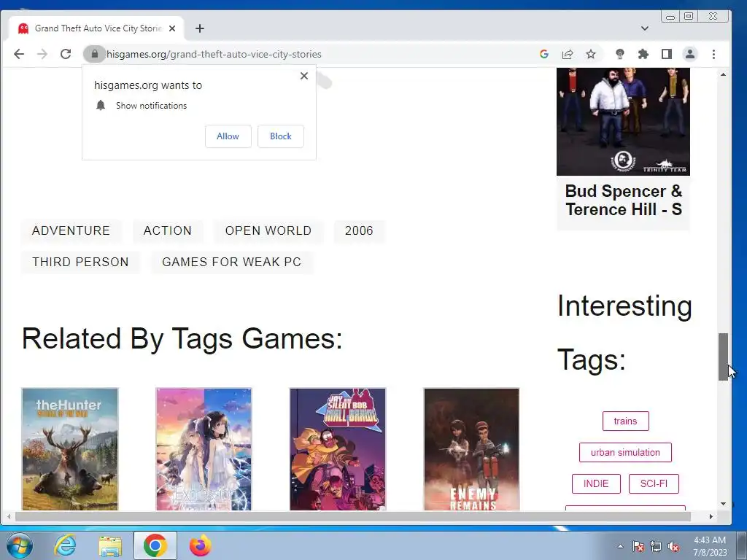The height and width of the screenshot is (560, 747).
Task: Expand the tab search chevron
Action: point(645,28)
